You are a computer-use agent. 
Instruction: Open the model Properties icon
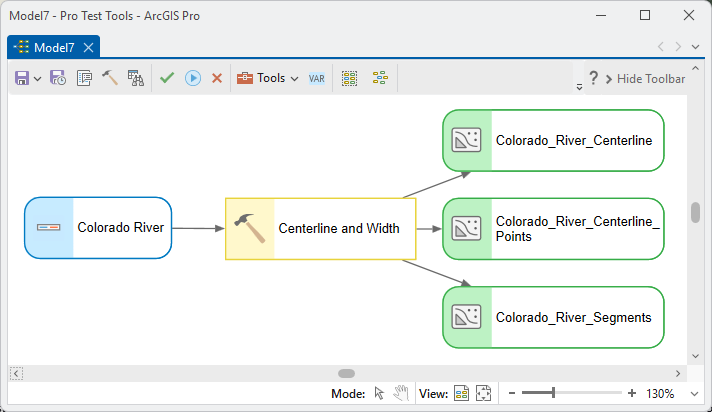coord(84,78)
